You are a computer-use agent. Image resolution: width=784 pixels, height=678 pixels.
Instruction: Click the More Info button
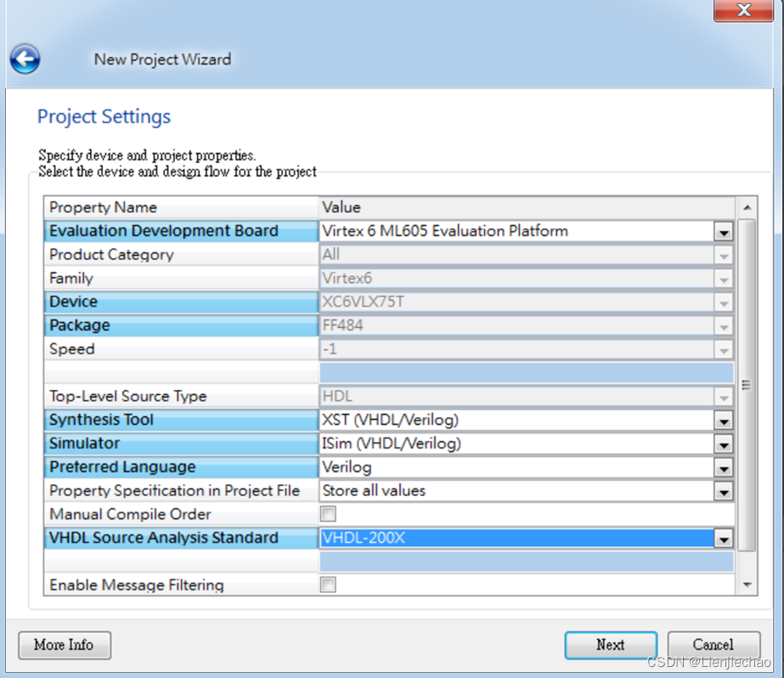pos(64,645)
